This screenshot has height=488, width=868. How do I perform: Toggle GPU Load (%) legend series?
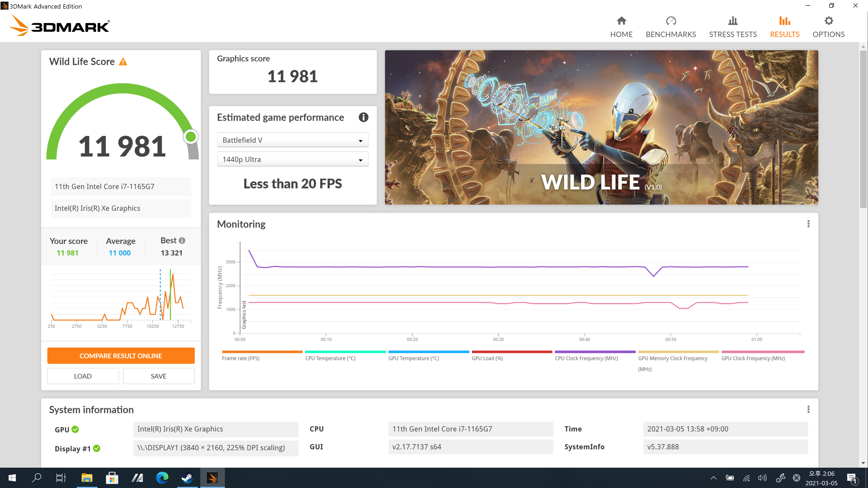[x=487, y=358]
